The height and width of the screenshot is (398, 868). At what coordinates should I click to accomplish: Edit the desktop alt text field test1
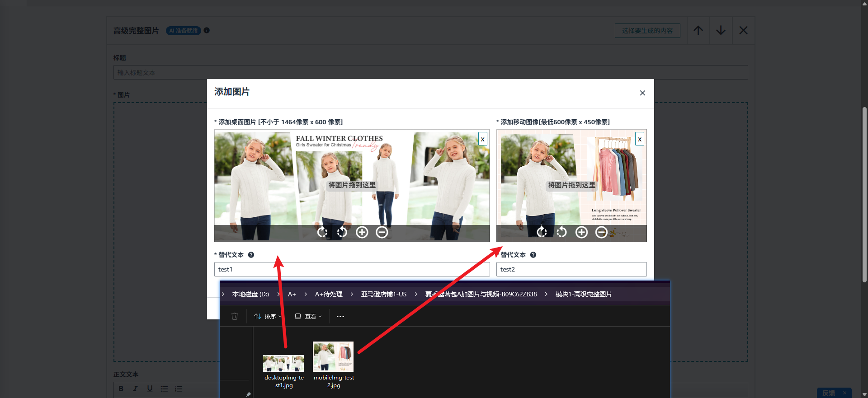352,269
